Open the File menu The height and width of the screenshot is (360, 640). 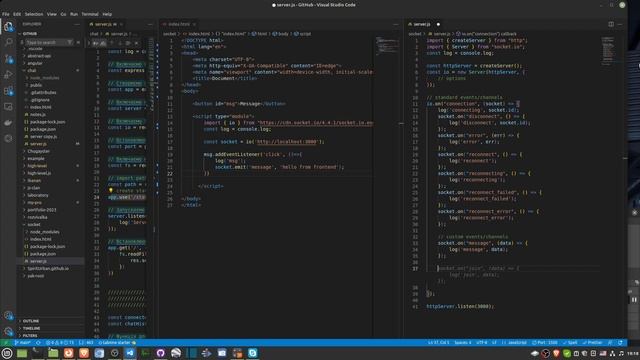click(x=6, y=14)
